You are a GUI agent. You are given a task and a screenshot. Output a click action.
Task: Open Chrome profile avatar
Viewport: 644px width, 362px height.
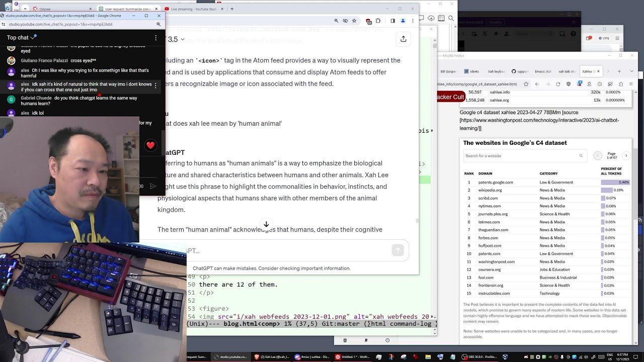click(x=403, y=21)
